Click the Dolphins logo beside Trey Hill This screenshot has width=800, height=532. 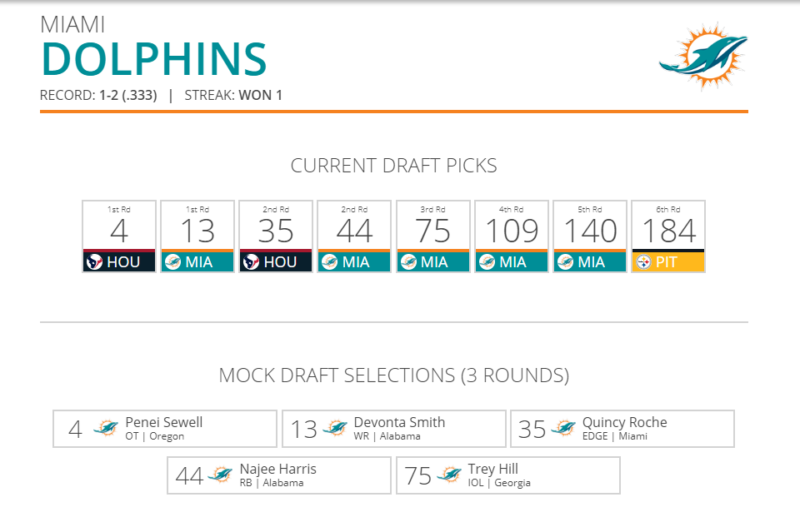click(x=449, y=475)
